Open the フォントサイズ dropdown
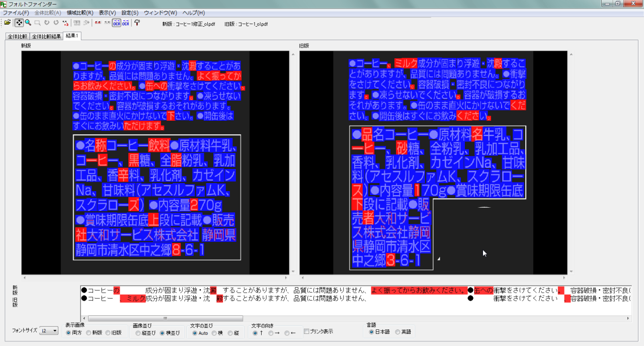The height and width of the screenshot is (346, 644). tap(49, 330)
